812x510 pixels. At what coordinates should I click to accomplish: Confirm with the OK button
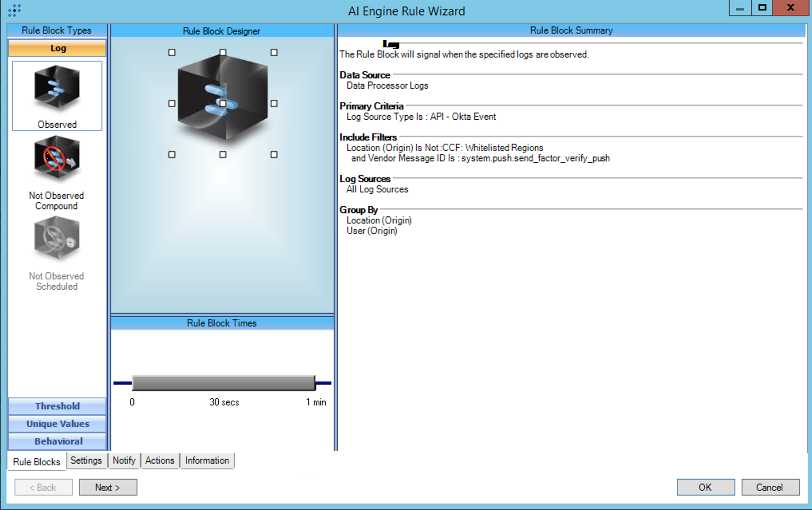pyautogui.click(x=705, y=487)
